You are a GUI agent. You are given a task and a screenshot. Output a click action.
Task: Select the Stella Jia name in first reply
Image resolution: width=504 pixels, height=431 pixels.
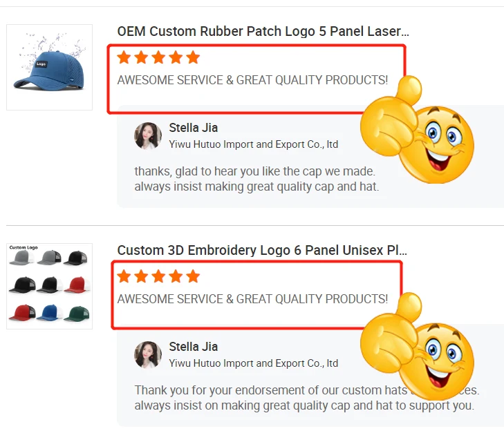(x=194, y=128)
